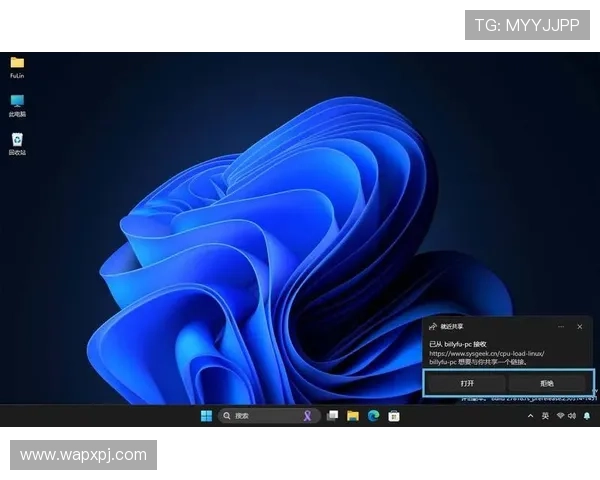Viewport: 600px width, 480px height.
Task: Switch input language via 英 indicator
Action: point(545,416)
